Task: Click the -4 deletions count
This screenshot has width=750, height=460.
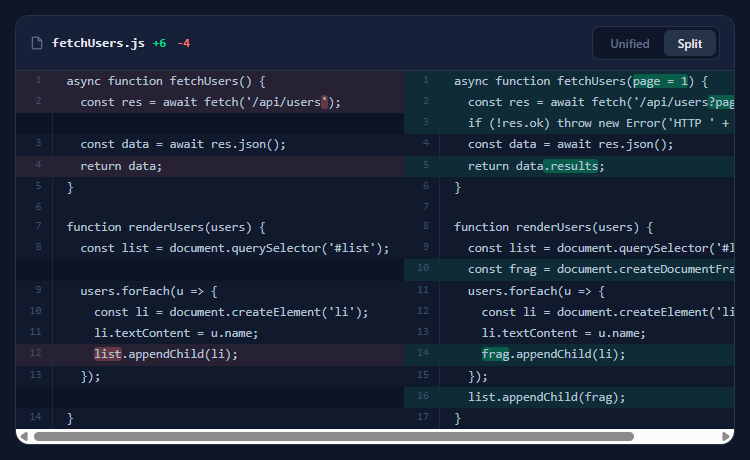Action: (x=184, y=43)
